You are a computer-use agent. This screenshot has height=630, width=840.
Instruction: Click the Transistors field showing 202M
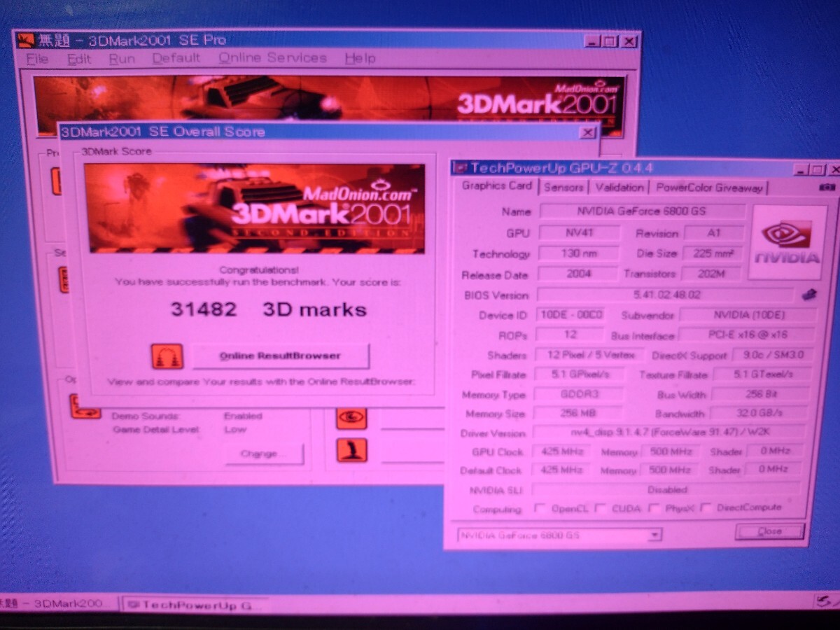click(x=710, y=274)
